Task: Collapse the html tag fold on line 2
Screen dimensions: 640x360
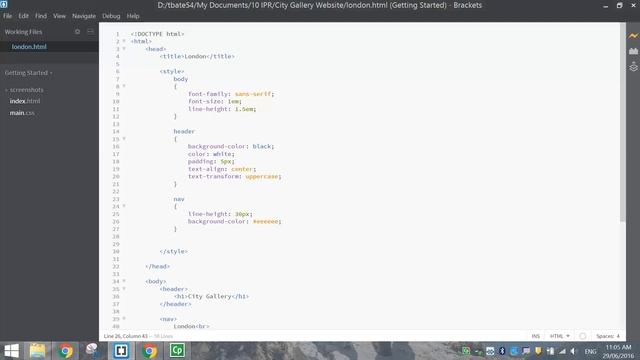Action: [x=124, y=41]
